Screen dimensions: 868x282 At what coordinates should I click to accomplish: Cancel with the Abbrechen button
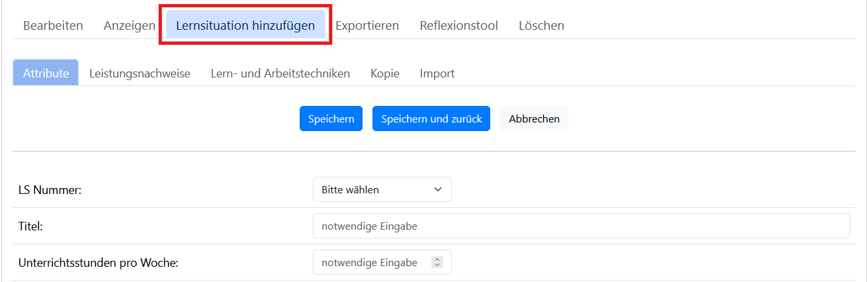(534, 118)
